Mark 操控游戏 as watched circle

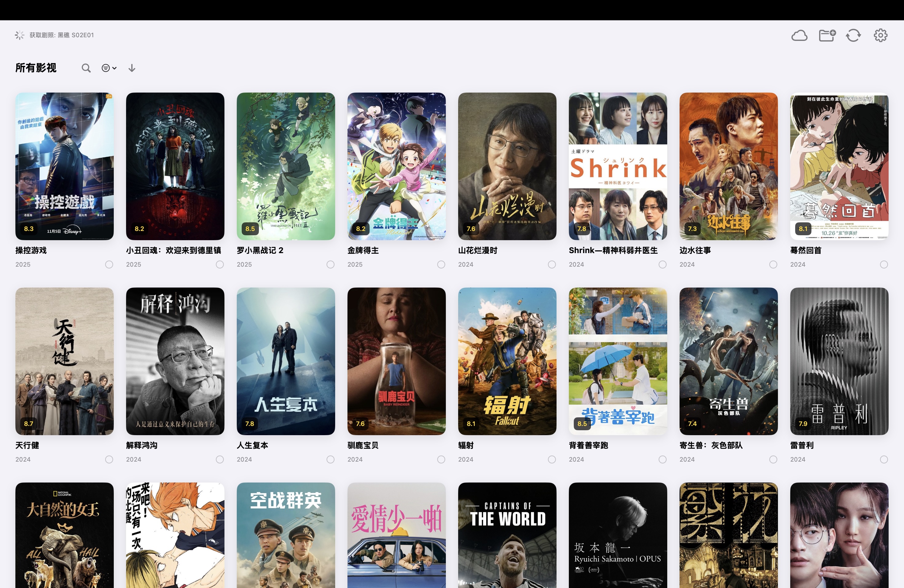coord(109,264)
